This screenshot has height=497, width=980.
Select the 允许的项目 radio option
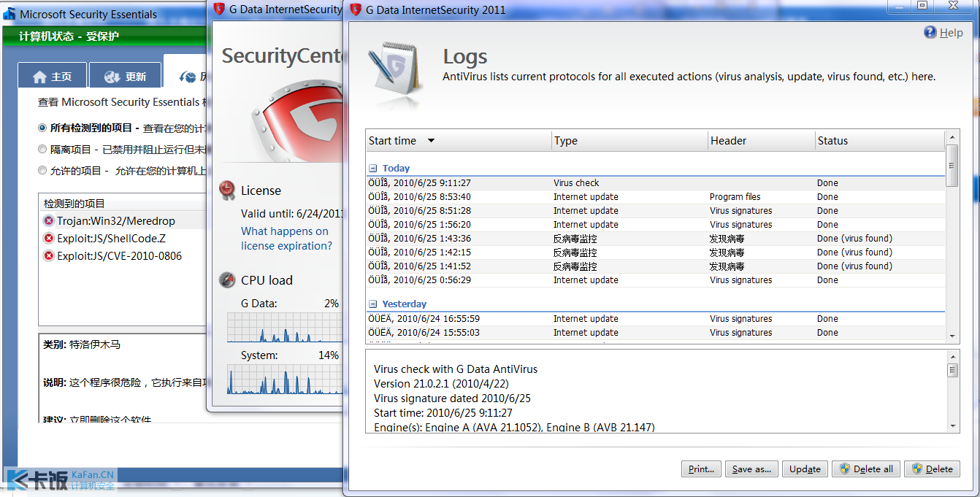(x=42, y=170)
